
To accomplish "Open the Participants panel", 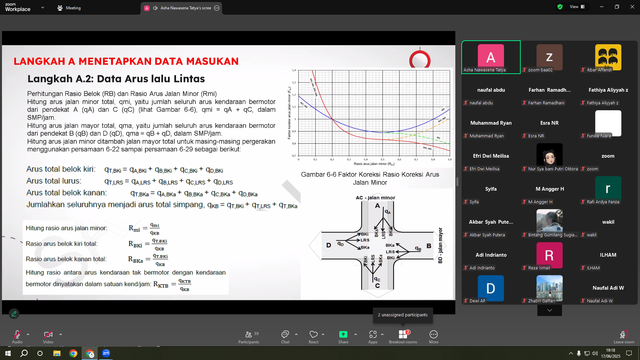I will (x=249, y=336).
